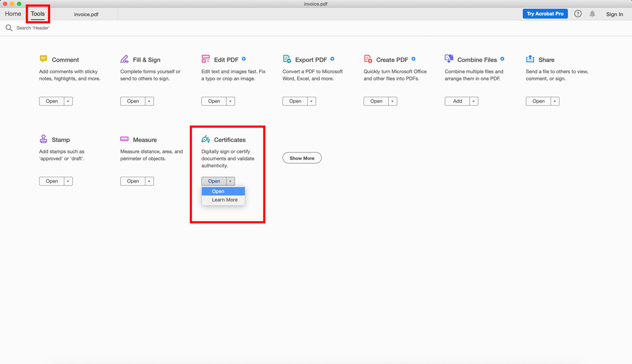
Task: Click the Export PDF title
Action: click(x=311, y=60)
